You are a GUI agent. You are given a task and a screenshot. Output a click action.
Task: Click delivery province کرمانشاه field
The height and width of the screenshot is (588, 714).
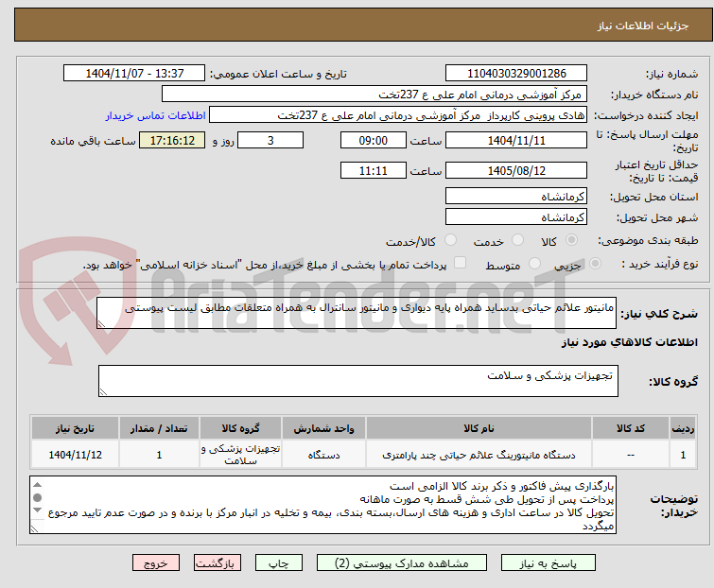[516, 196]
